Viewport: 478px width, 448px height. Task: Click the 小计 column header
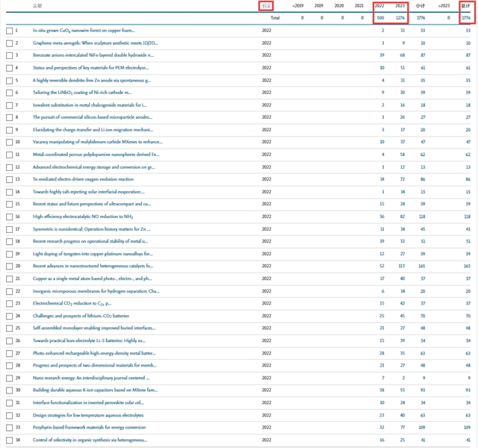pos(420,5)
